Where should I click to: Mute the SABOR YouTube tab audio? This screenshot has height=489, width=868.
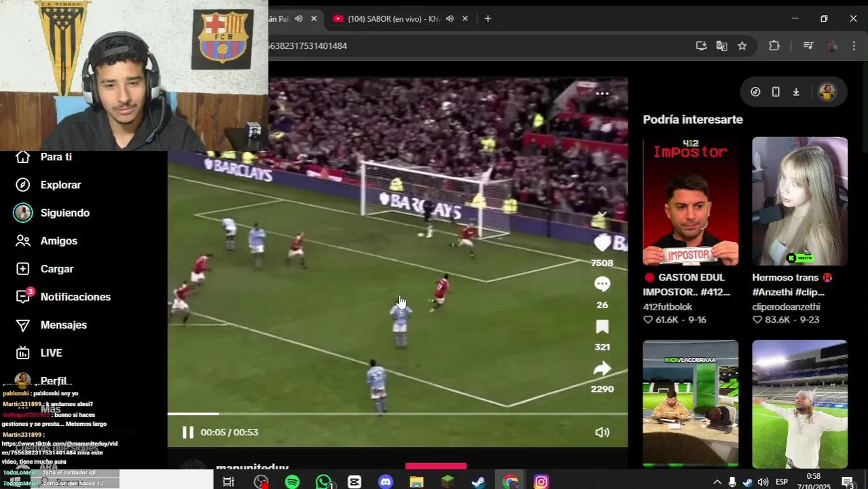(450, 19)
